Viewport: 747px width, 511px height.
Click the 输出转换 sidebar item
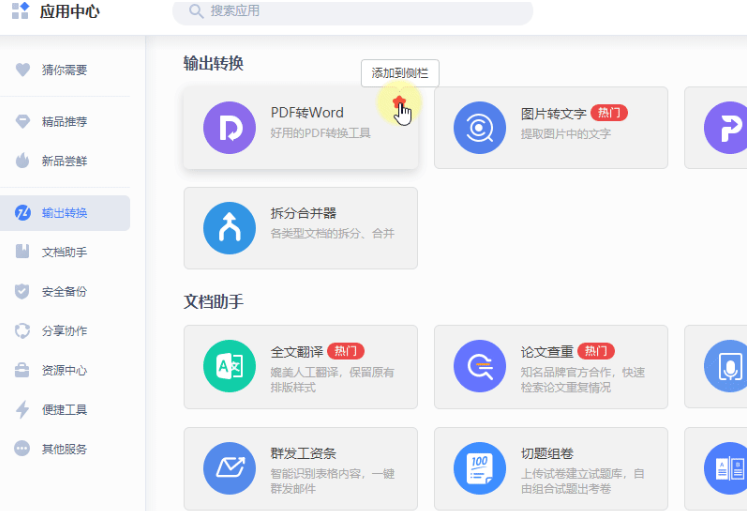click(65, 213)
